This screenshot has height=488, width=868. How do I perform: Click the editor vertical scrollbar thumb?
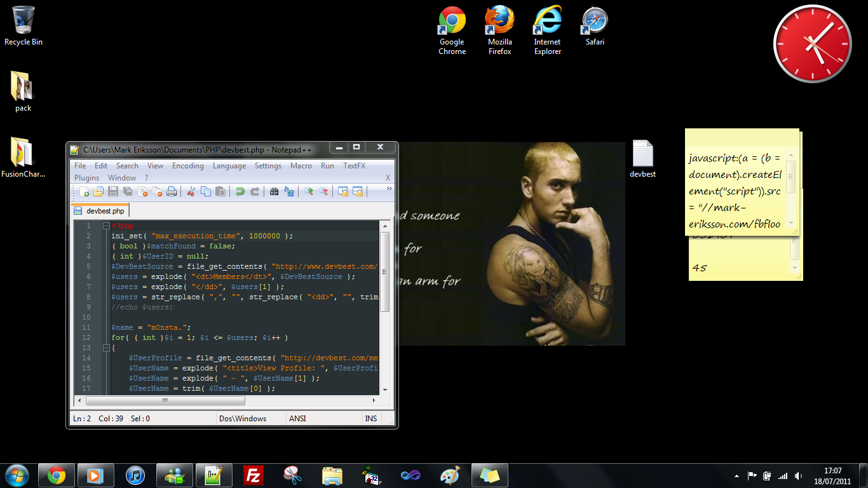(384, 271)
